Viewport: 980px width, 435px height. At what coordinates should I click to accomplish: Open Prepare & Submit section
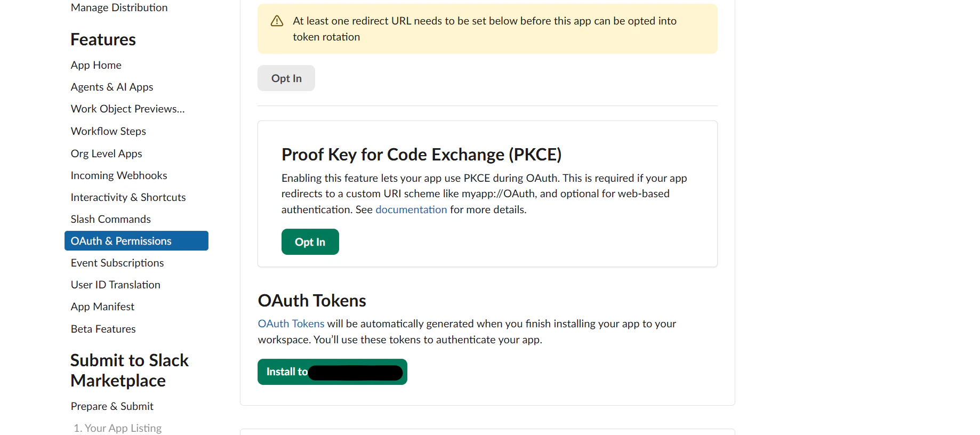[x=112, y=406]
